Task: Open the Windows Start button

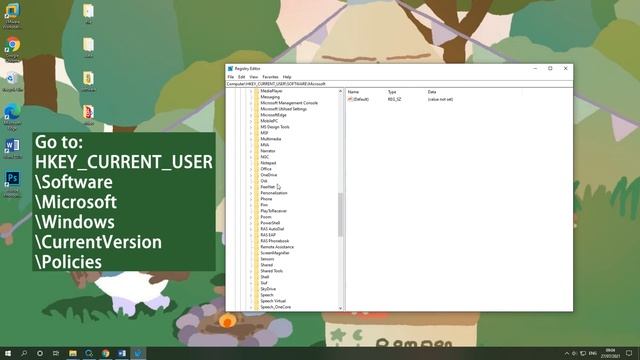Action: tap(8, 353)
